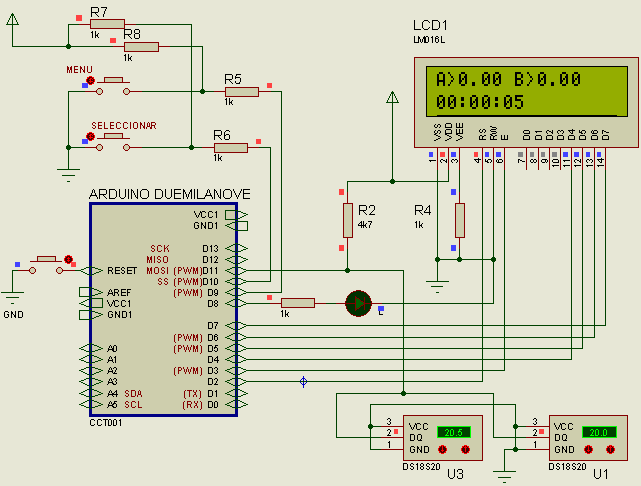Screen dimensions: 641x486
Task: Select the CCT001 label under Arduino
Action: 105,423
